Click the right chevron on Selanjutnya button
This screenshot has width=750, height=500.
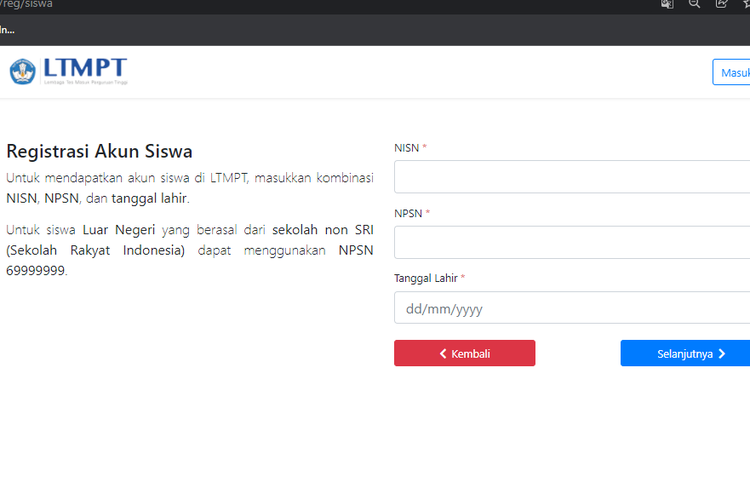click(x=721, y=354)
